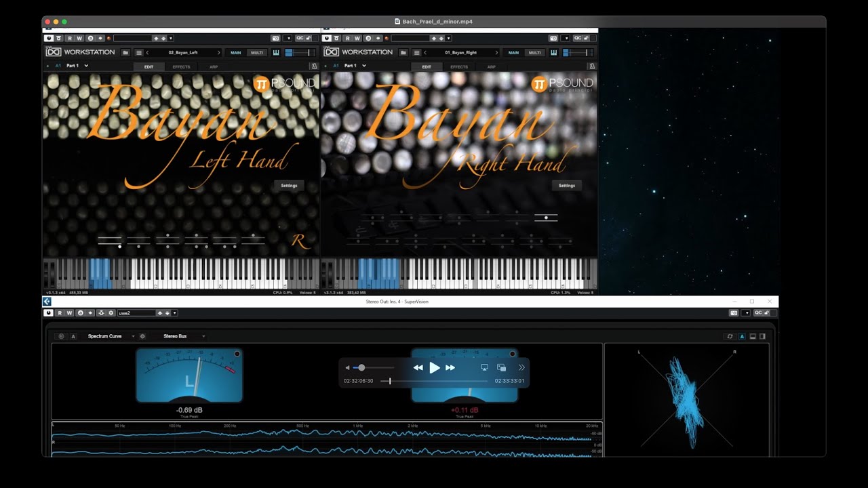Image resolution: width=868 pixels, height=488 pixels.
Task: Click the video playback progress bar
Action: [x=434, y=381]
